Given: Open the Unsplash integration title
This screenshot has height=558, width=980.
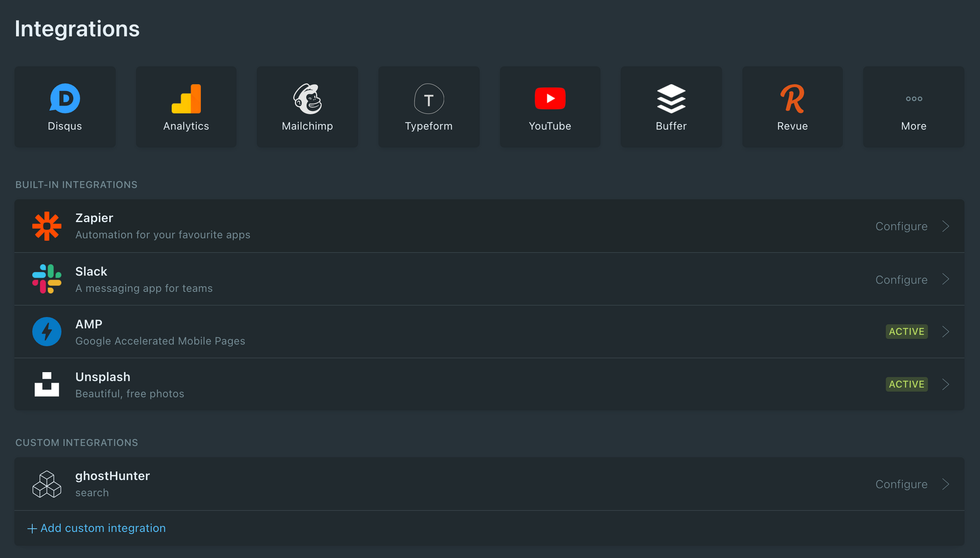Looking at the screenshot, I should pos(103,377).
